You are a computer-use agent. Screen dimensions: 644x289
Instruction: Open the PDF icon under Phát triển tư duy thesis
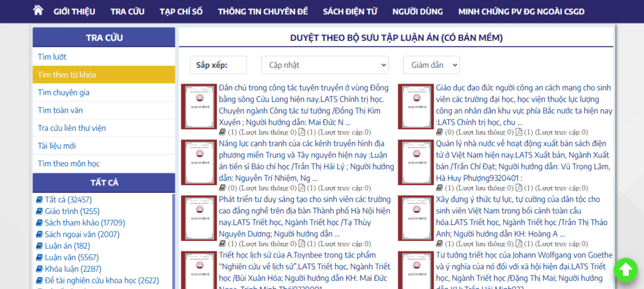[x=301, y=244]
